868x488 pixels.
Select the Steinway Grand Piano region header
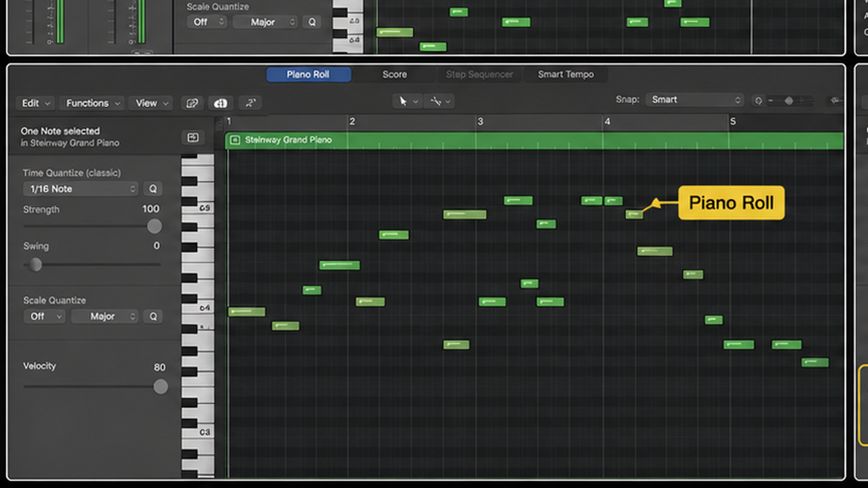click(534, 140)
